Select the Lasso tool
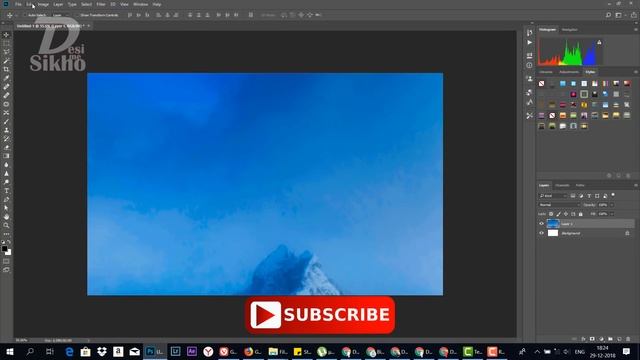The width and height of the screenshot is (640, 360). 6,52
